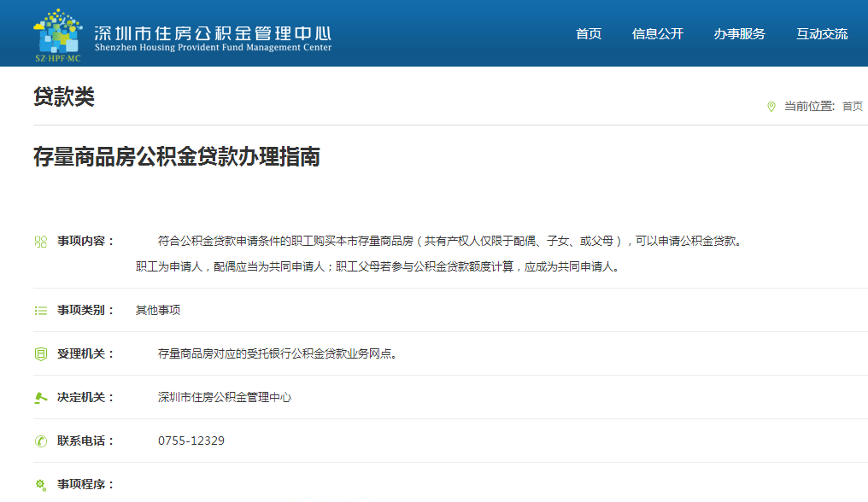This screenshot has width=868, height=502.
Task: Click the 联系电话 label
Action: (x=85, y=441)
